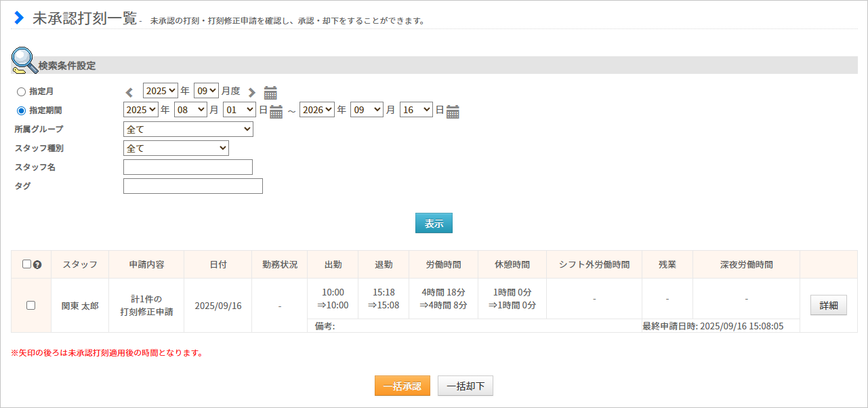
Task: Open the 所属グループ dropdown
Action: [188, 129]
